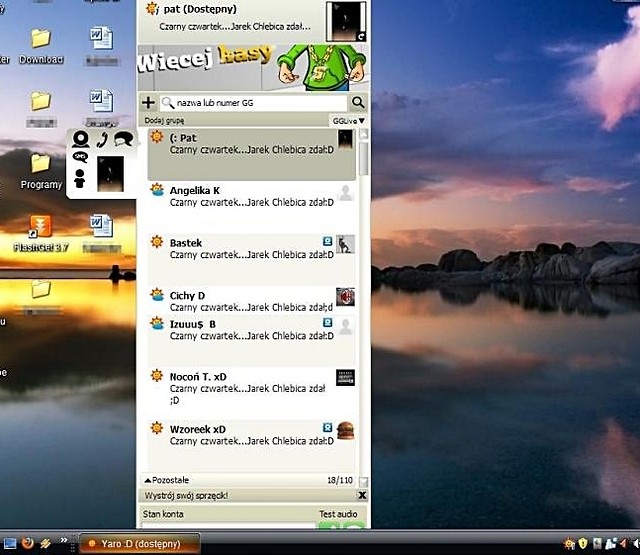Click blue profile badge next to Izuuu$ B
Viewport: 640px width, 555px height.
tap(327, 323)
